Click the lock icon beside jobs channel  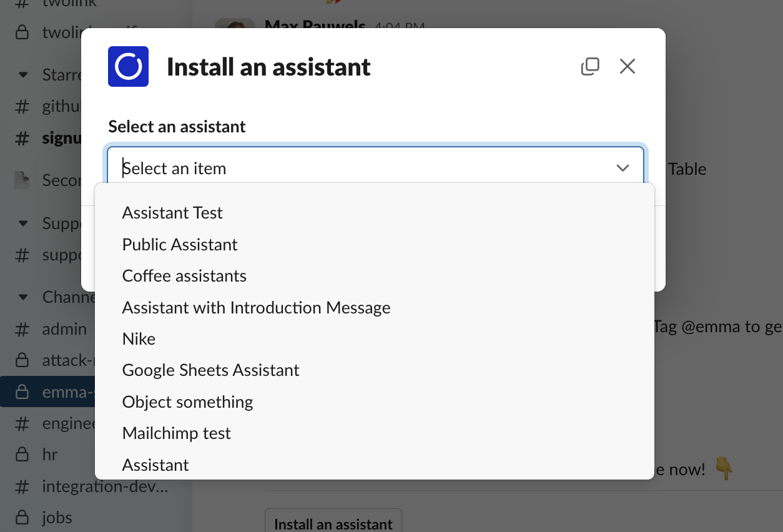click(x=22, y=518)
